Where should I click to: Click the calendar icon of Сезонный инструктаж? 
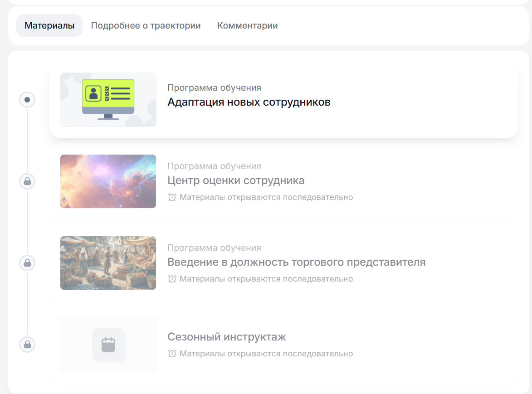click(x=108, y=345)
